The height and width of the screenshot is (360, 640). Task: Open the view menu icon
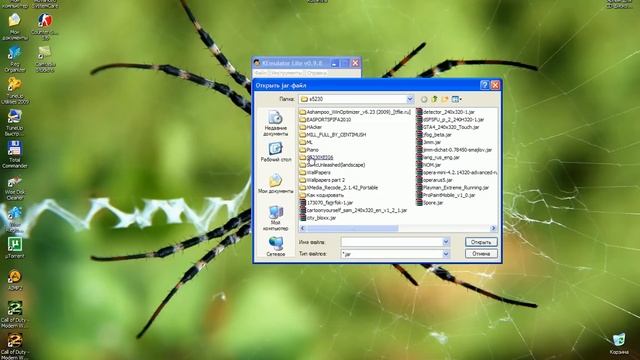(456, 99)
